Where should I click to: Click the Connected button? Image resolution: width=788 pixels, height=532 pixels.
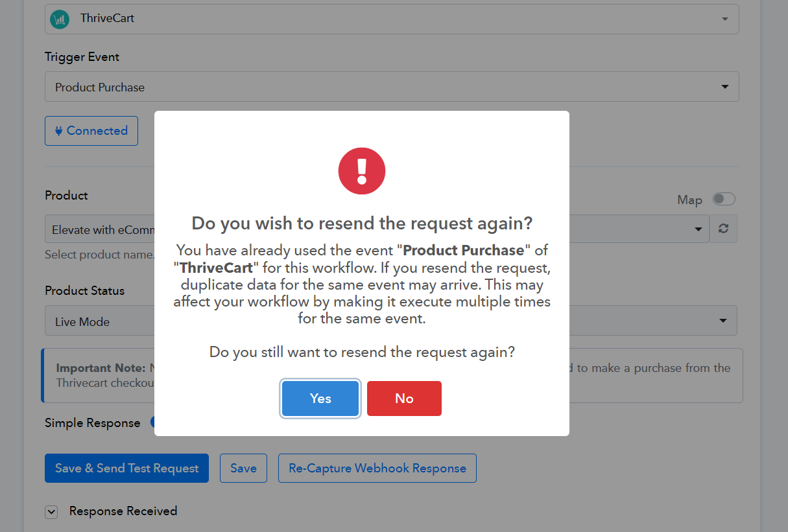click(x=91, y=131)
